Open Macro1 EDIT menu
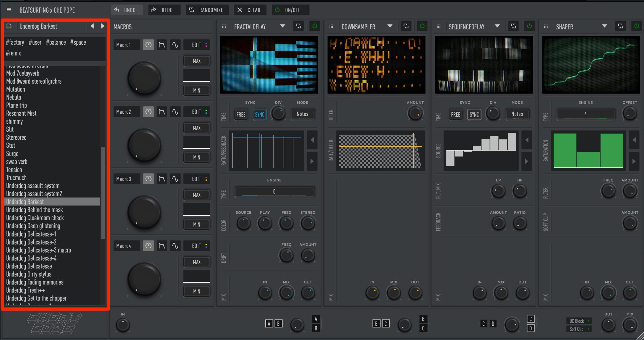 point(197,45)
